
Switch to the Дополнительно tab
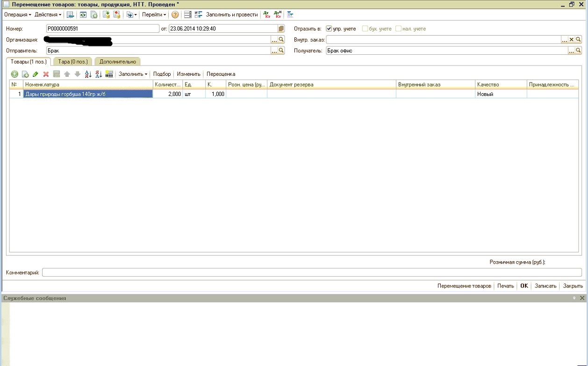point(117,61)
